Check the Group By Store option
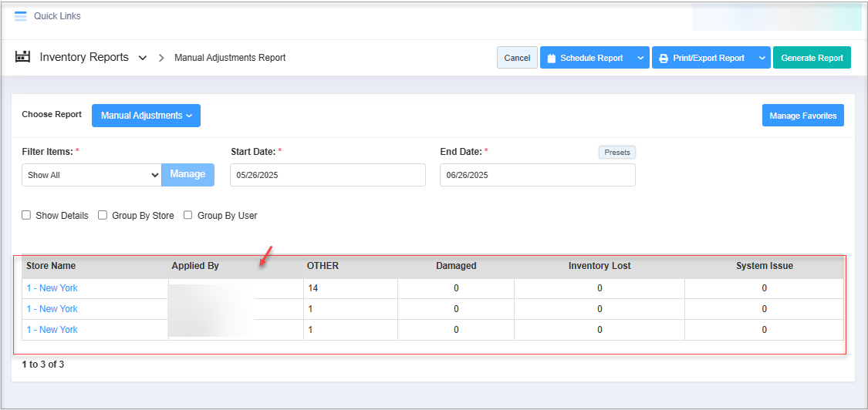868x410 pixels. [x=103, y=216]
